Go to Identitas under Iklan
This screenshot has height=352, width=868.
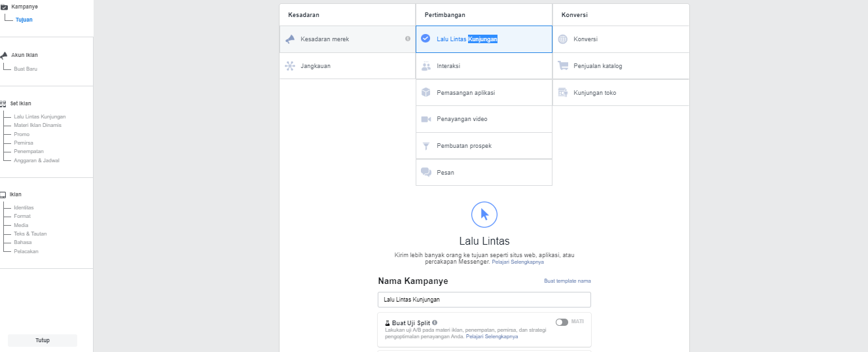pyautogui.click(x=24, y=207)
